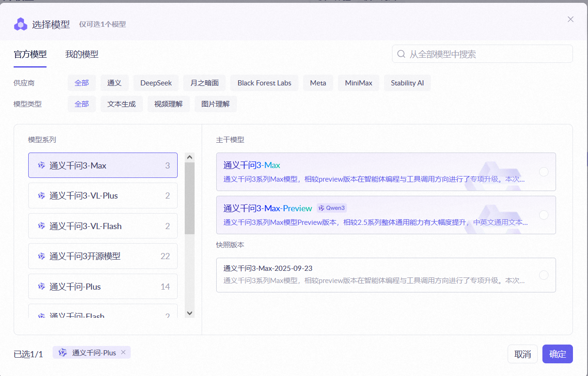Viewport: 588px width, 376px height.
Task: Select the 通义千问3-Max-Preview radio button
Action: 544,215
